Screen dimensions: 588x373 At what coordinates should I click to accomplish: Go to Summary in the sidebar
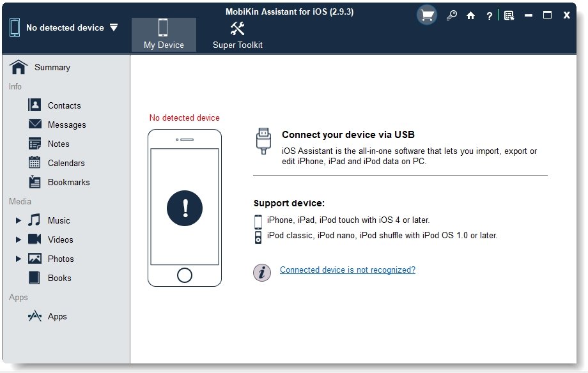tap(52, 67)
